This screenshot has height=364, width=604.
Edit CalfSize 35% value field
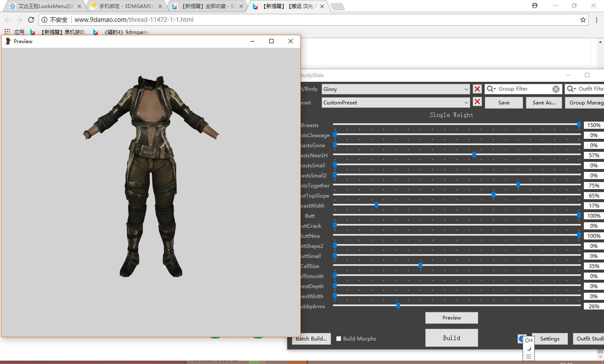point(594,266)
